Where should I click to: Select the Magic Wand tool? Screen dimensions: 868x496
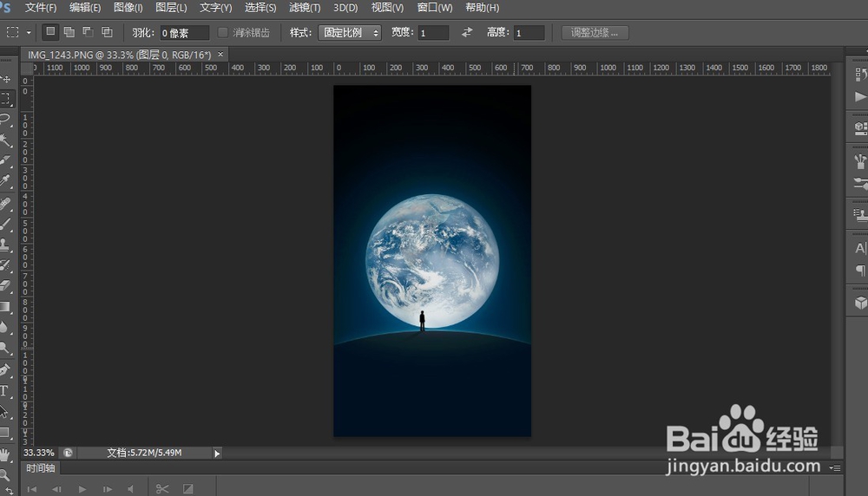click(5, 140)
